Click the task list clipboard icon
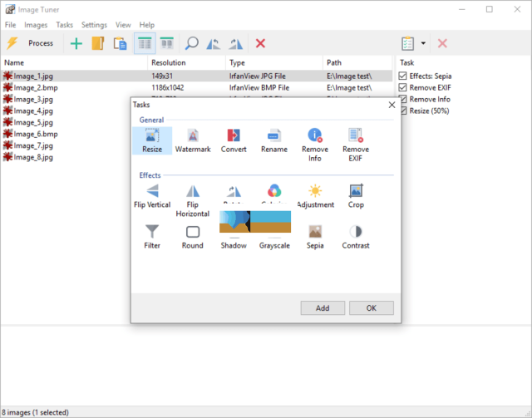 pyautogui.click(x=407, y=43)
